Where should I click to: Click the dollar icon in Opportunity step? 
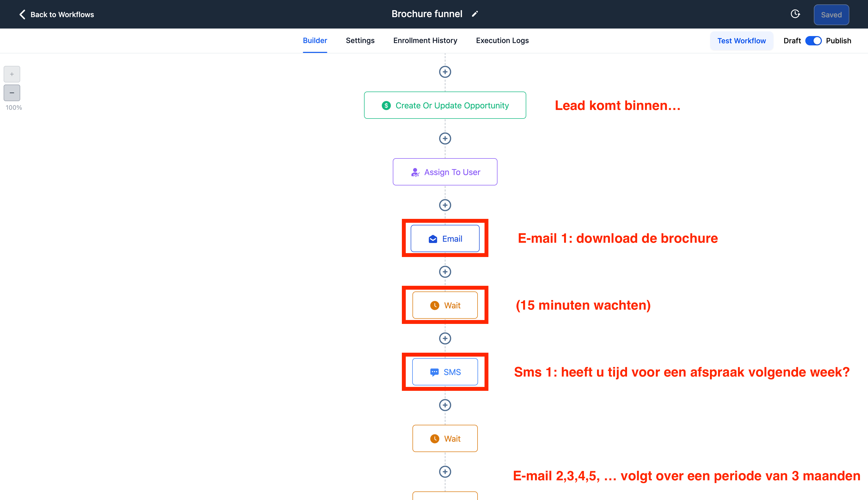coord(386,106)
